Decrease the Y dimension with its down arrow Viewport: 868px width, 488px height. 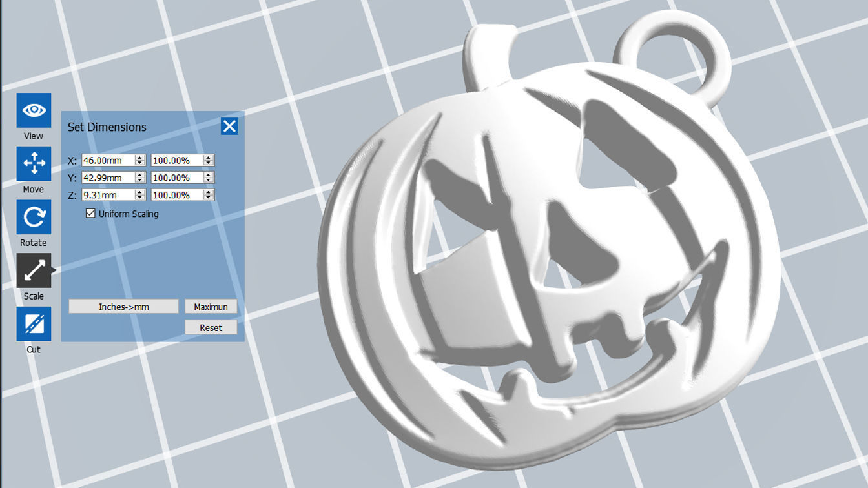coord(141,179)
